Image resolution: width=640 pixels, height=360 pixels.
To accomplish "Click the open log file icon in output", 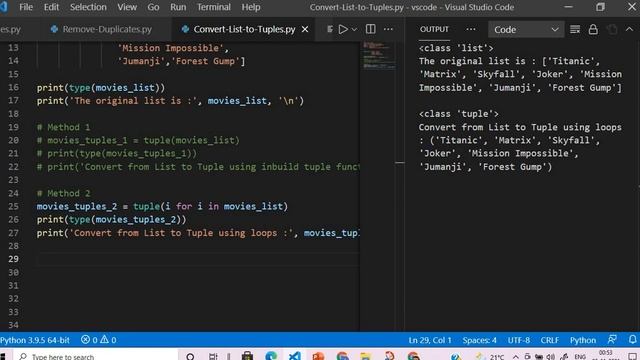I will click(612, 29).
